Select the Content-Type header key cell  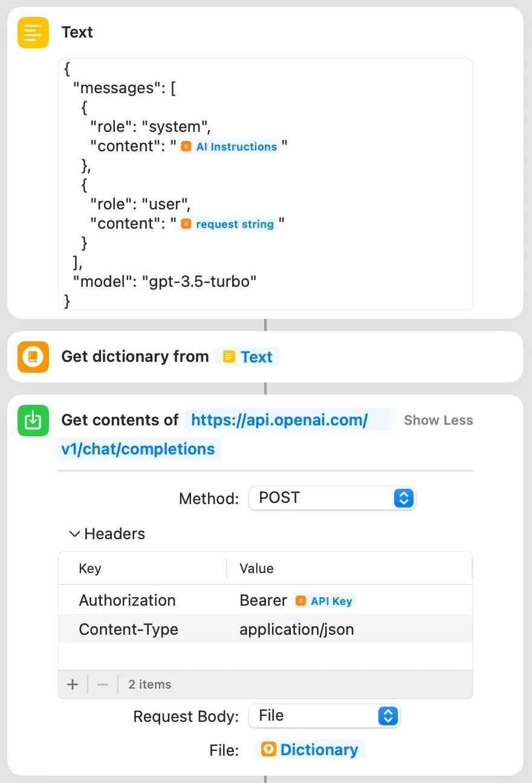(128, 629)
